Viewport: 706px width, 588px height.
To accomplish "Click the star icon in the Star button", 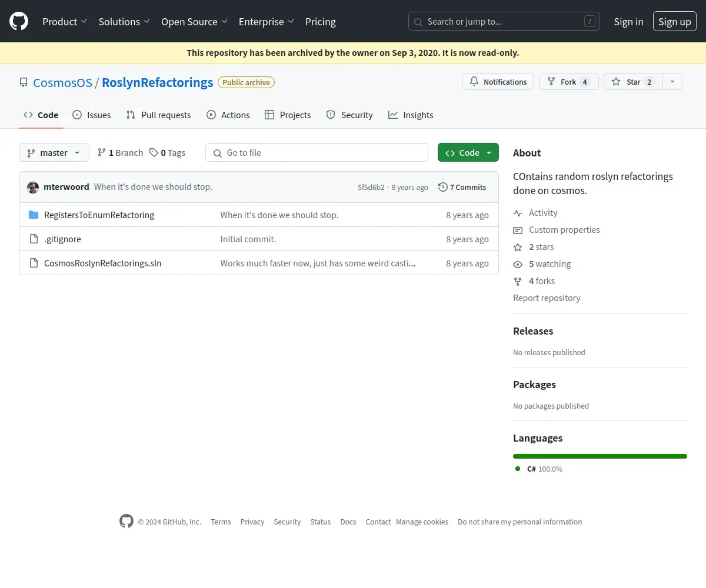I will click(x=616, y=82).
